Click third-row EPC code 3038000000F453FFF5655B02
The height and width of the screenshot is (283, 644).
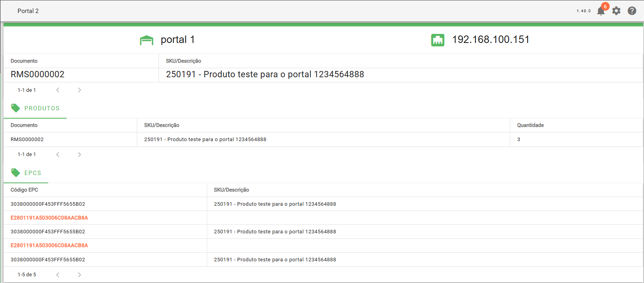[x=48, y=232]
